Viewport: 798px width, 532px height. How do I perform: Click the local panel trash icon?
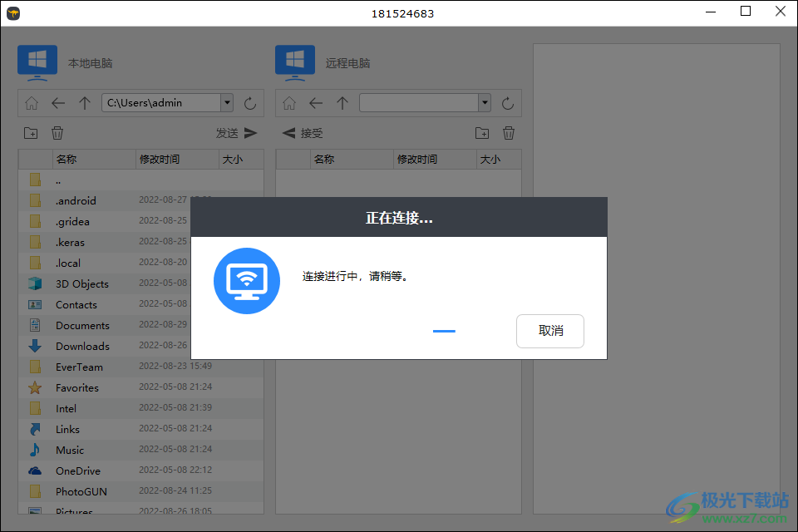click(57, 133)
